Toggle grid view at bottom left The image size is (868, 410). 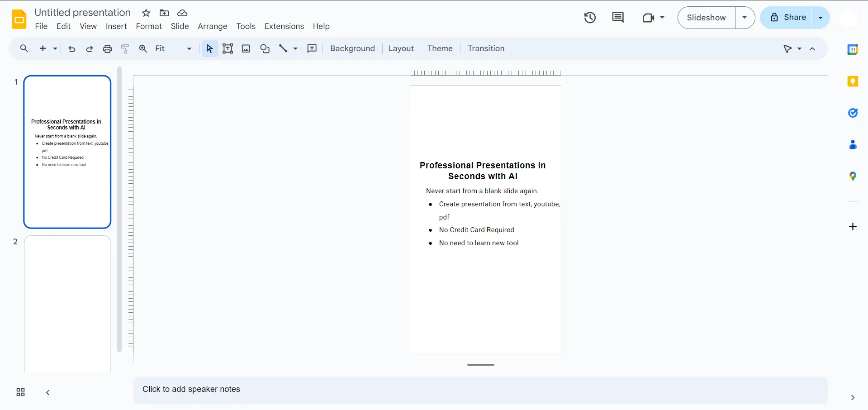(x=20, y=392)
